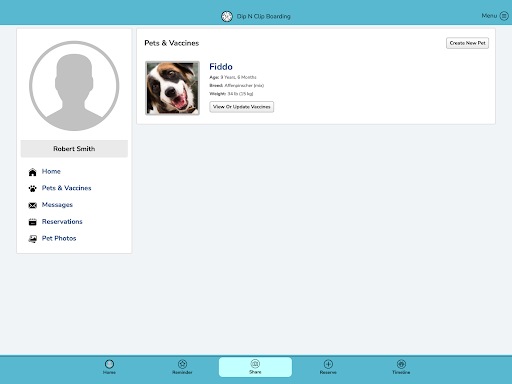Screen dimensions: 512x384
Task: Click View Or Update Vaccines button
Action: [x=242, y=107]
